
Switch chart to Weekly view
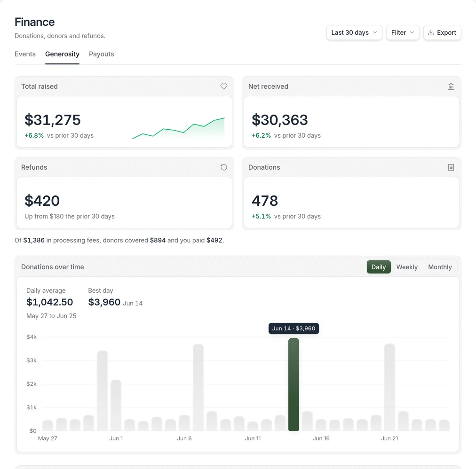407,267
